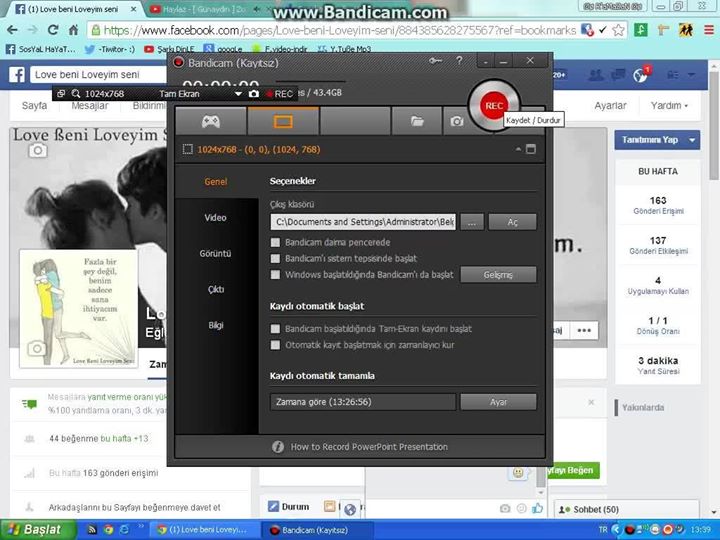720x540 pixels.
Task: Click the window mode icon left of magnifier
Action: (61, 94)
